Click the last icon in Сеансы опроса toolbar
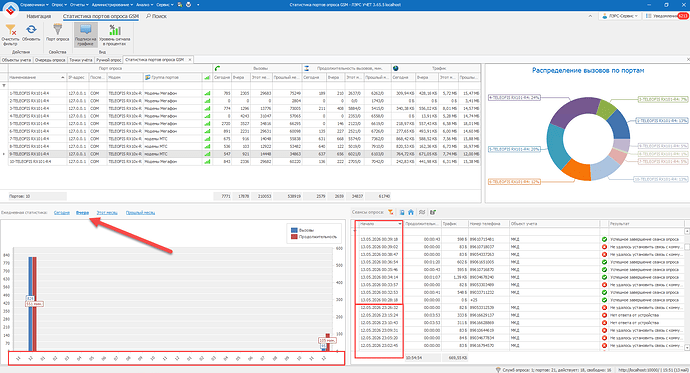 pyautogui.click(x=433, y=212)
